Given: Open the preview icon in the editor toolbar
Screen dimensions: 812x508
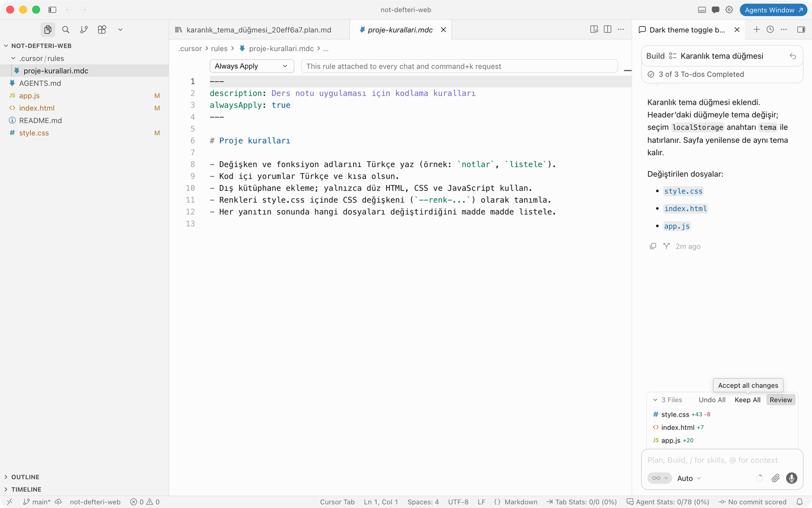Looking at the screenshot, I should point(594,29).
